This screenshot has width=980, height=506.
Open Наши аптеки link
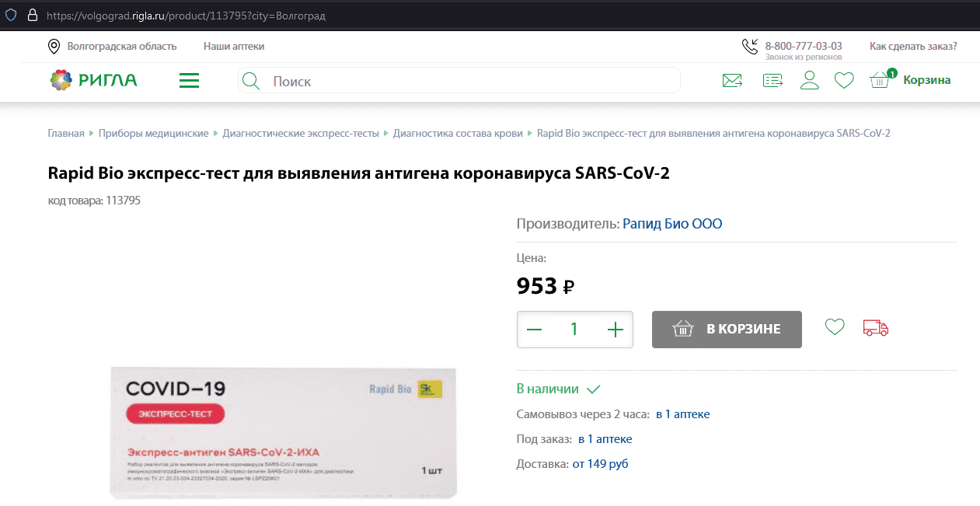(234, 47)
